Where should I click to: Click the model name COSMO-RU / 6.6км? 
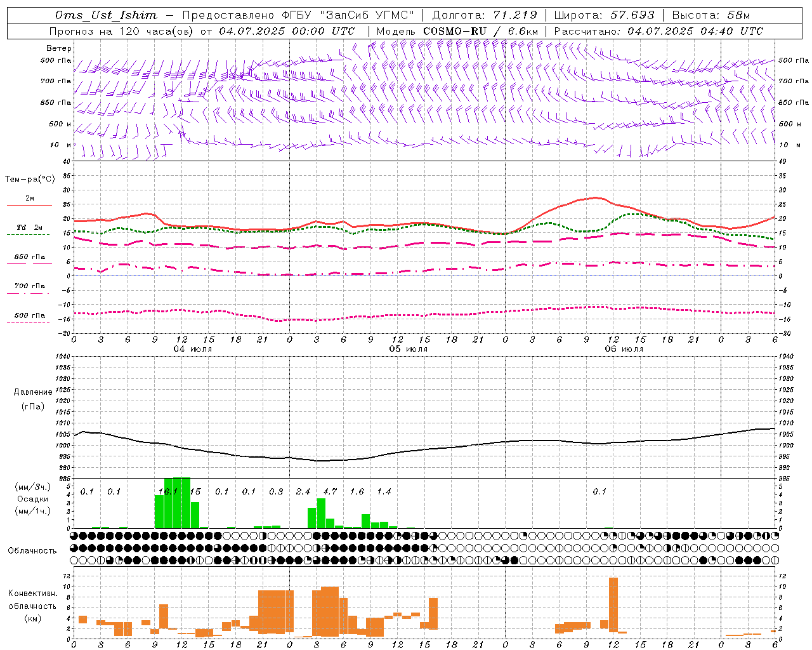481,31
